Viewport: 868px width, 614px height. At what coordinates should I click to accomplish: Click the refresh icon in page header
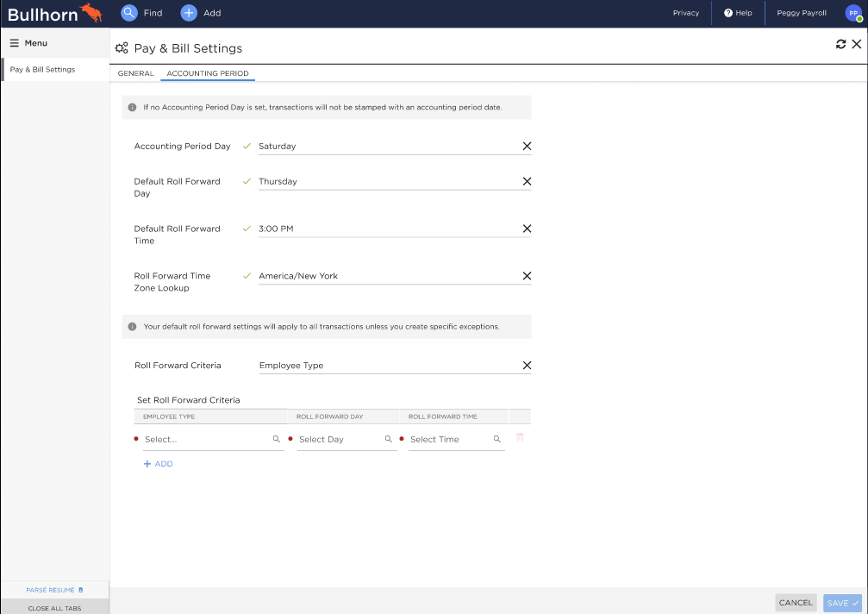click(841, 44)
